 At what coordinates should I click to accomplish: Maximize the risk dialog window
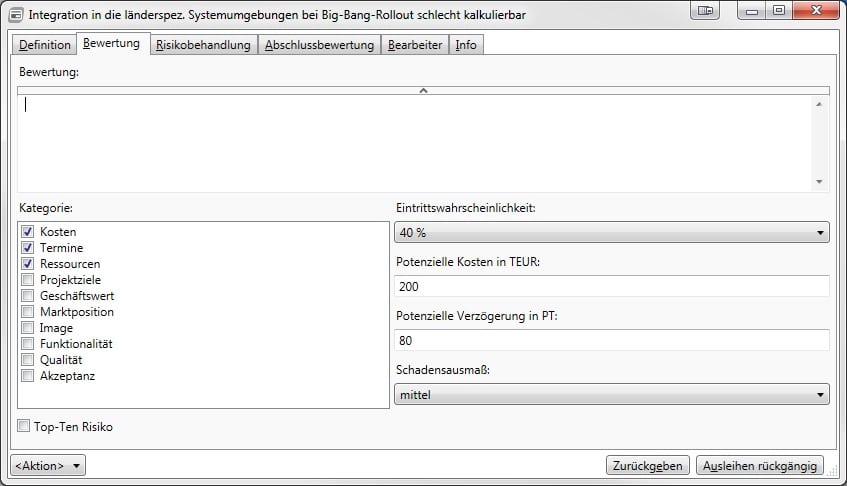pos(778,11)
